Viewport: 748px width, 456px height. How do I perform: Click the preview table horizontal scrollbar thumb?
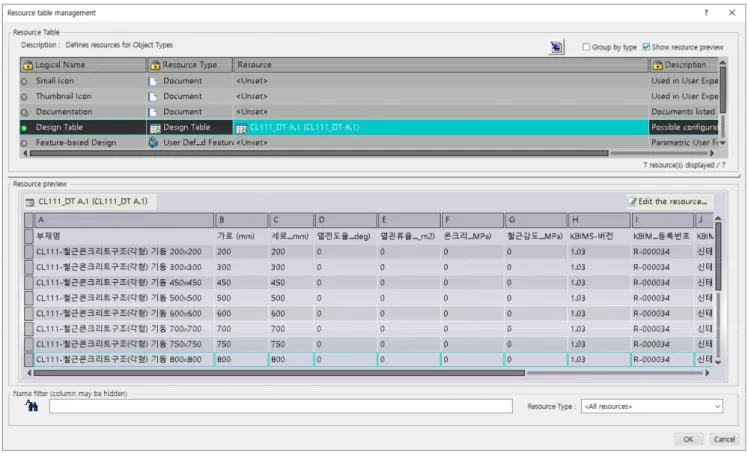click(279, 373)
